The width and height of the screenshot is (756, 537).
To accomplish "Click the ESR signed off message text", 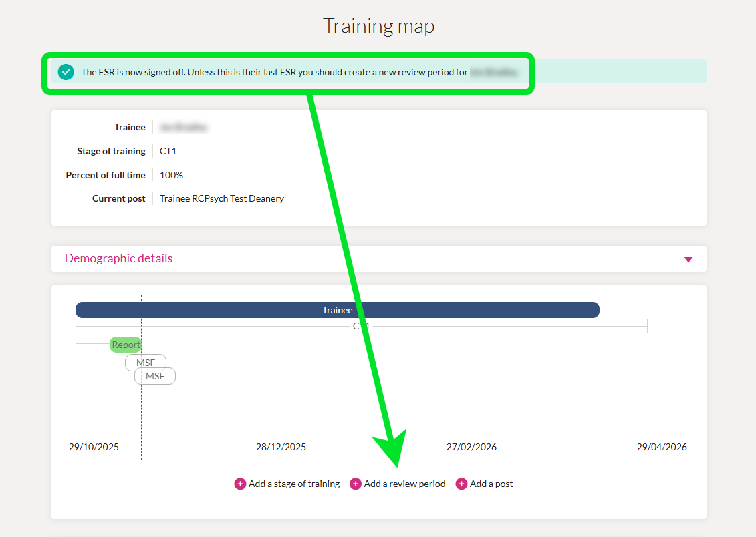I will (x=274, y=72).
